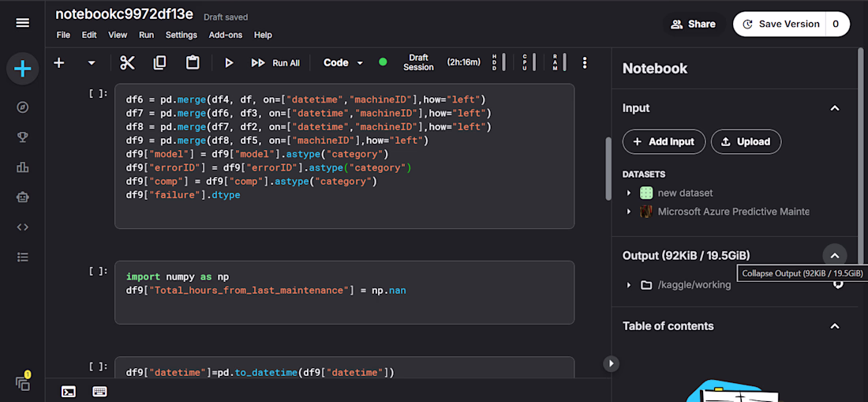
Task: Open the Add-ons menu
Action: [x=226, y=35]
